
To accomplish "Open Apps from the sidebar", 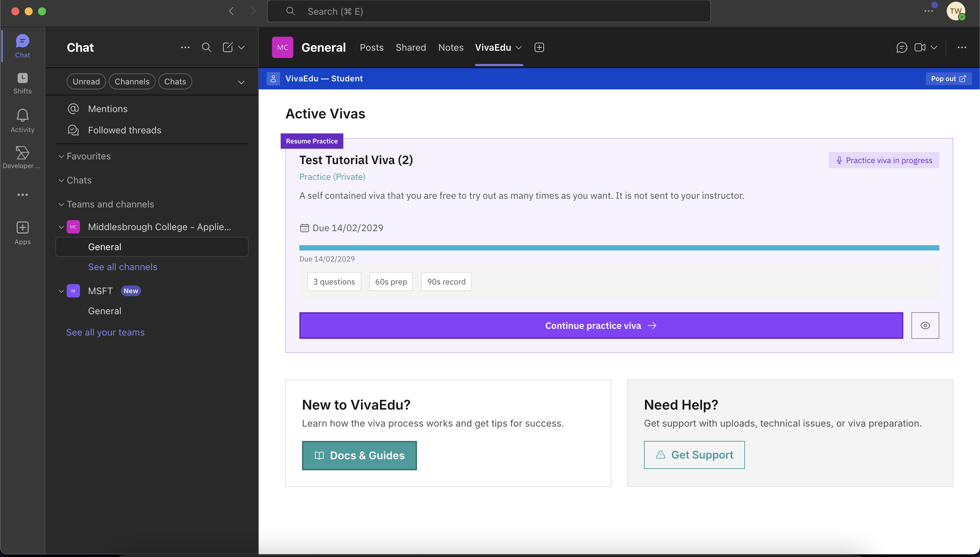I will [x=22, y=232].
